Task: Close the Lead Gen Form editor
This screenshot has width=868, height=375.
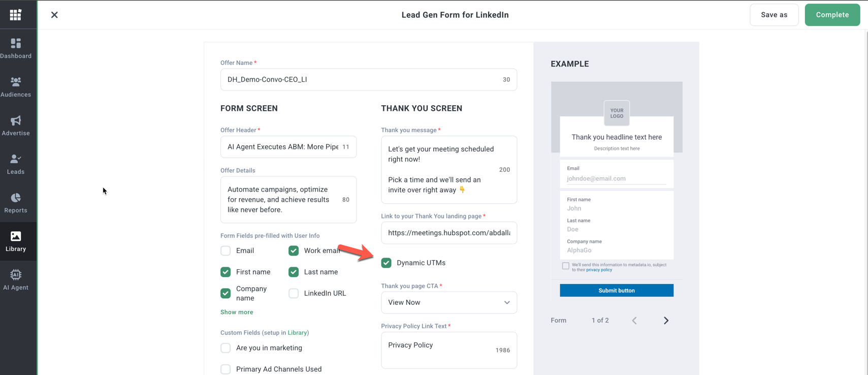Action: pyautogui.click(x=54, y=15)
